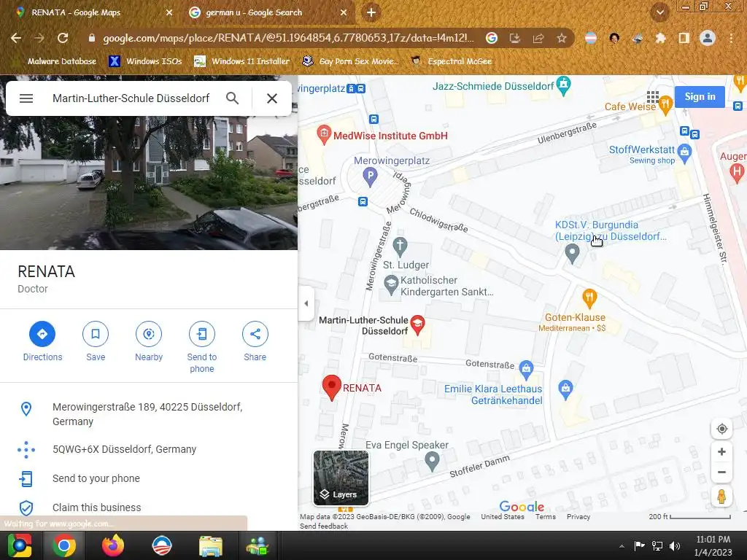This screenshot has height=560, width=747.
Task: Click the KDSt.V. Burgundia map pin
Action: click(572, 252)
